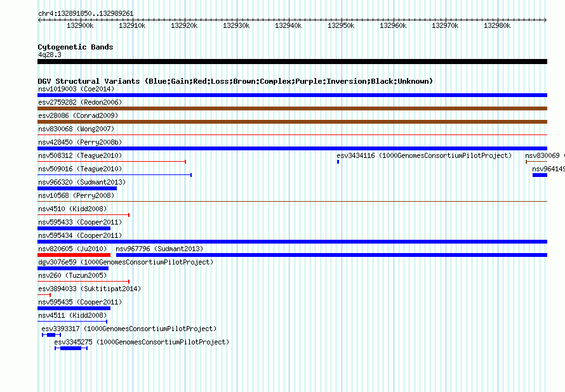Open nsv509016 (Teague2010) label
Screen dimensions: 565x392
tap(80, 169)
